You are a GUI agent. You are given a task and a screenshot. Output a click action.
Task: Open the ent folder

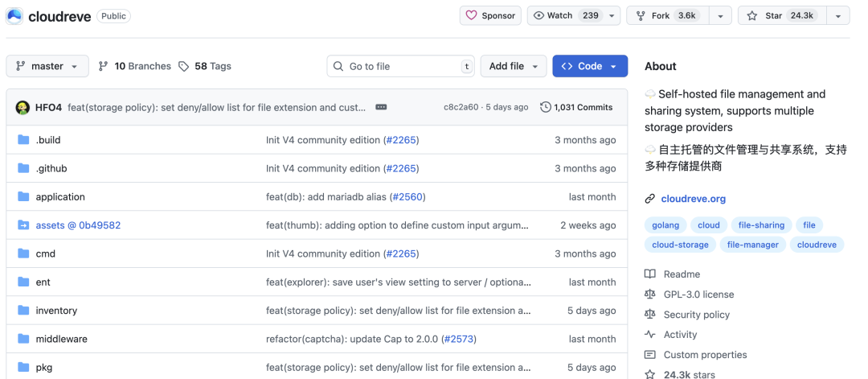point(43,282)
